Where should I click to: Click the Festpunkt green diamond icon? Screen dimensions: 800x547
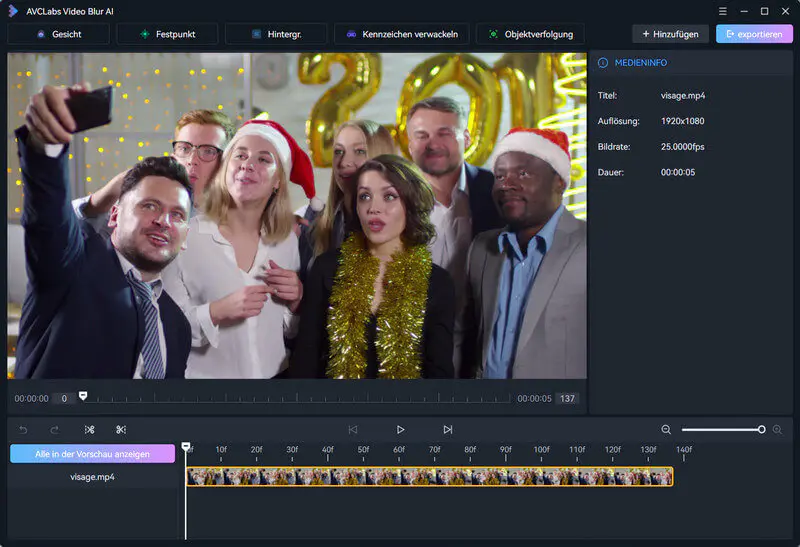pos(145,34)
